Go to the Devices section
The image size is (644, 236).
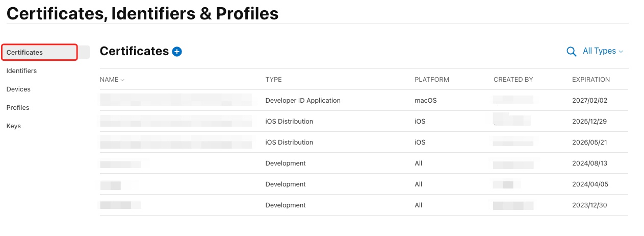18,89
